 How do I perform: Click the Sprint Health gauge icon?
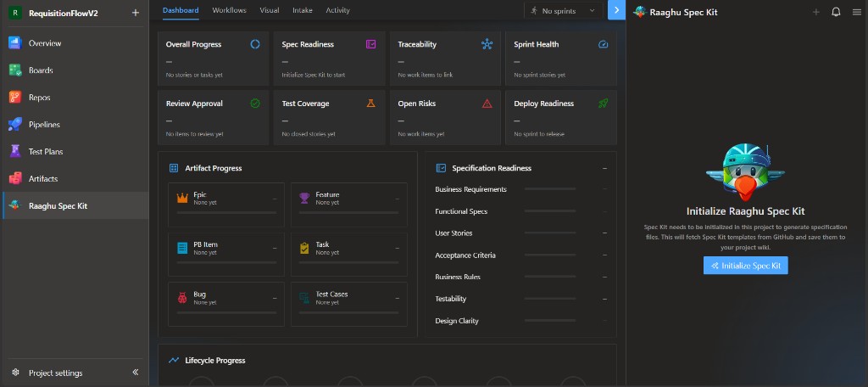coord(604,44)
